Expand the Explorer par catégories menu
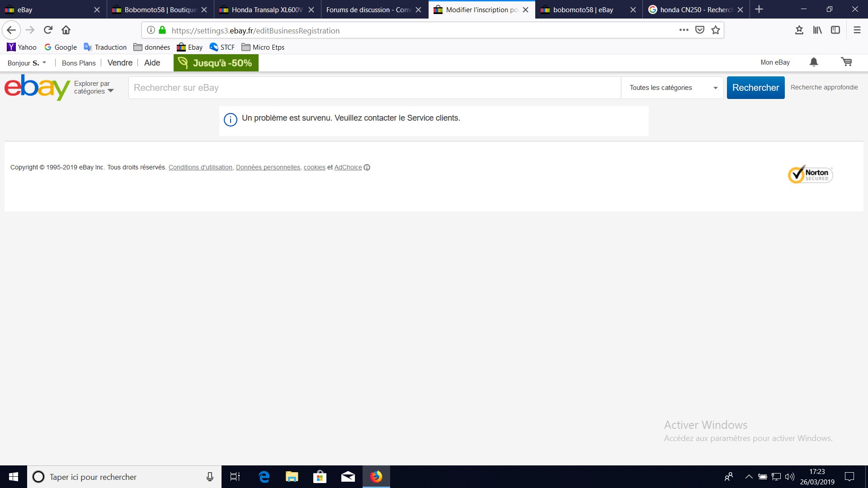 [x=94, y=88]
